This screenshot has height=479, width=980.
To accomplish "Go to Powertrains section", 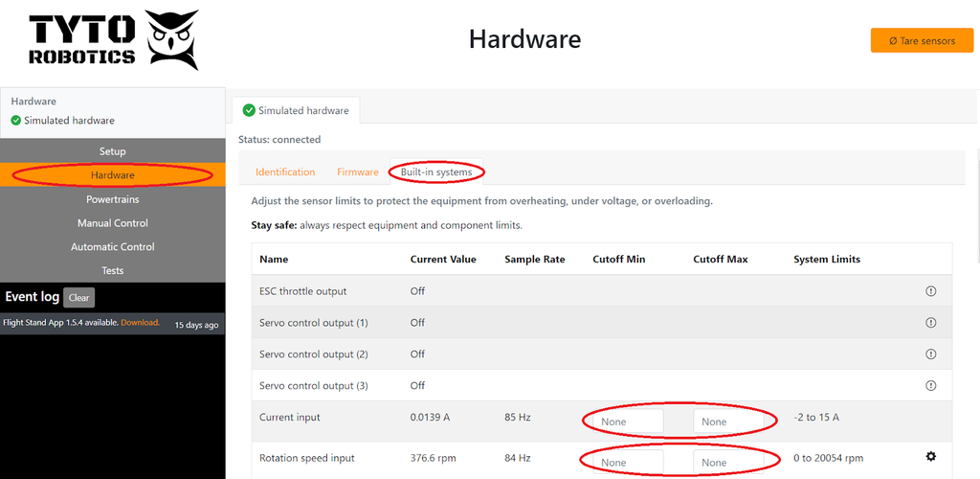I will click(112, 199).
